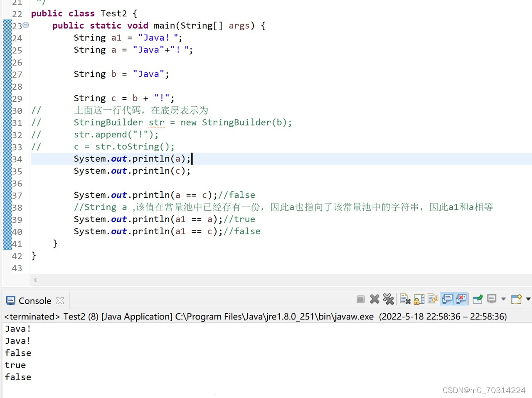Viewport: 532px width, 398px height.
Task: Toggle Scroll Lock in the Console
Action: pos(419,299)
